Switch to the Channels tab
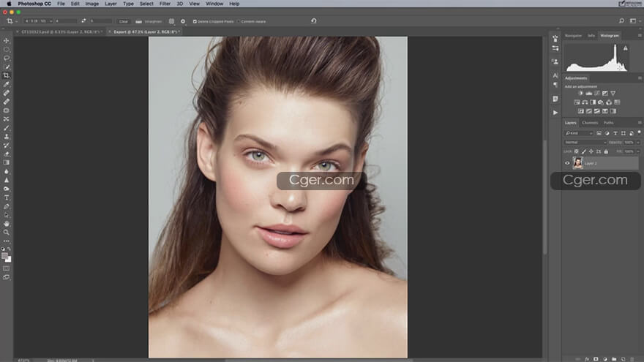Image resolution: width=644 pixels, height=362 pixels. pos(590,123)
